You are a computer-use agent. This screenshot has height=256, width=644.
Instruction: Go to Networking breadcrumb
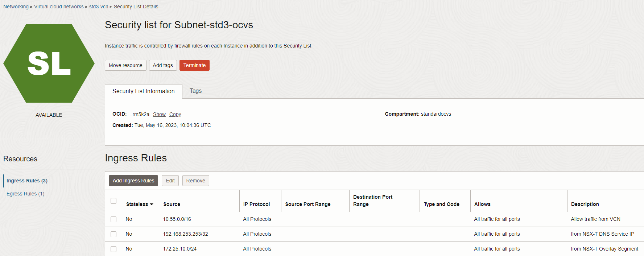(x=16, y=7)
